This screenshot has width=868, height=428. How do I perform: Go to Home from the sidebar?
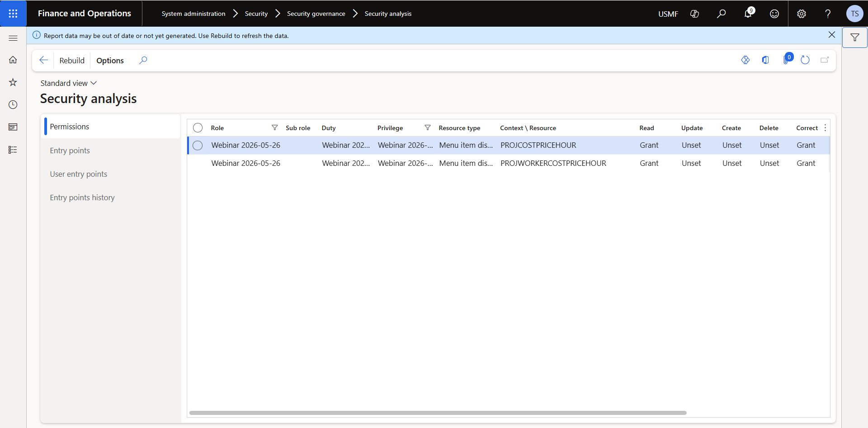click(13, 60)
